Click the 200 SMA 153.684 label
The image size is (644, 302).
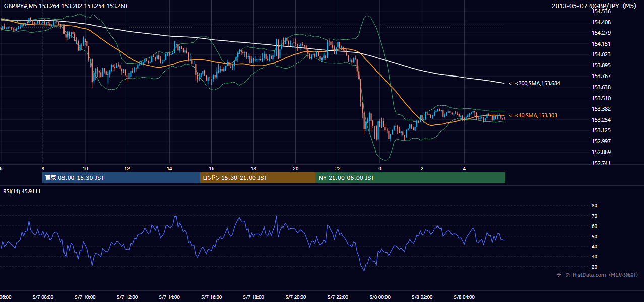point(535,83)
